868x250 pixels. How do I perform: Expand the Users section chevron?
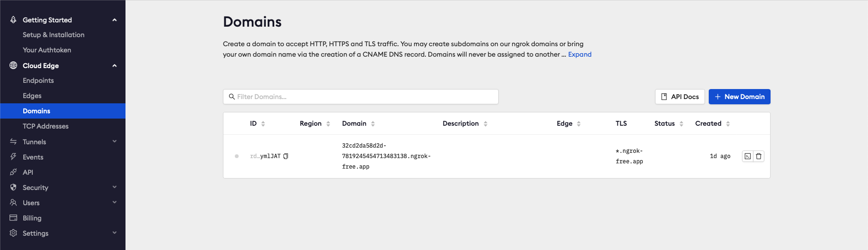pyautogui.click(x=115, y=202)
